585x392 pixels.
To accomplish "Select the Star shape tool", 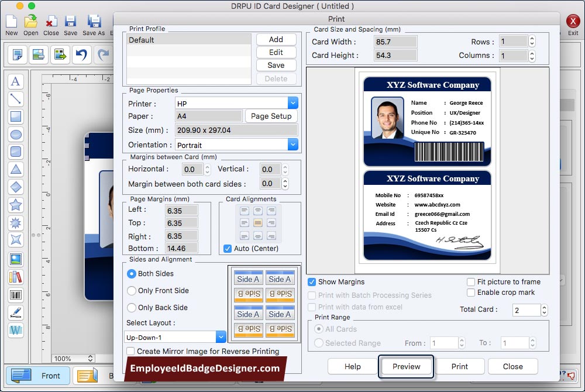I will point(16,205).
